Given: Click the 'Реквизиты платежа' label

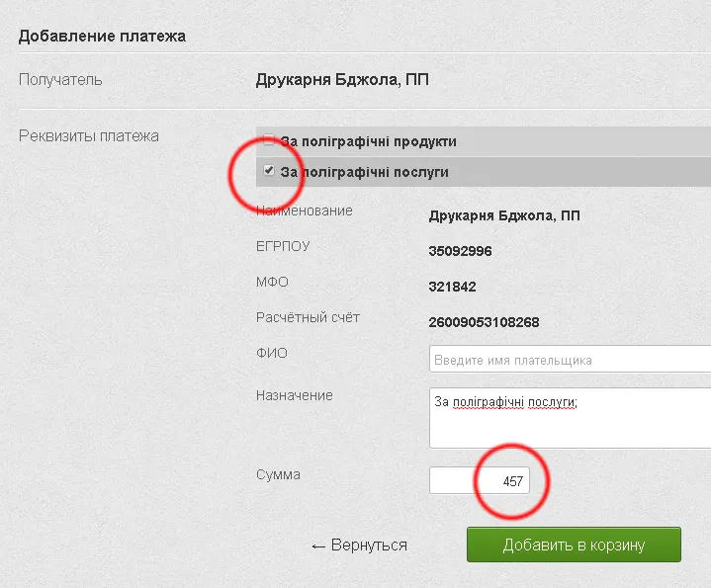Looking at the screenshot, I should coord(89,136).
